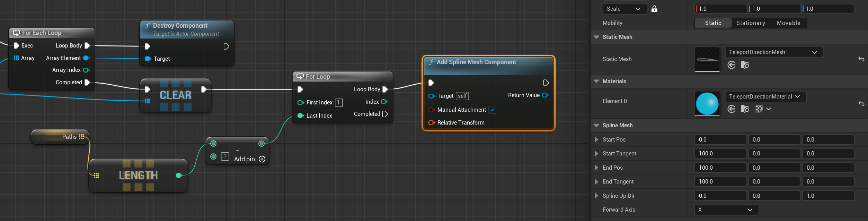
Task: Click Start Tangent X field showing 100.0
Action: (720, 153)
